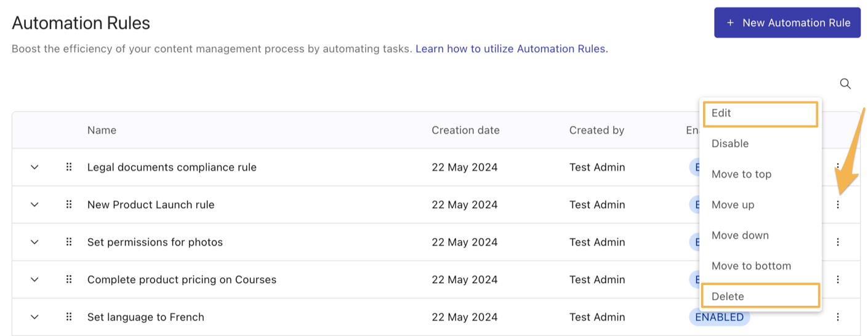Open the Learn how to utilize Automation Rules link

point(512,49)
